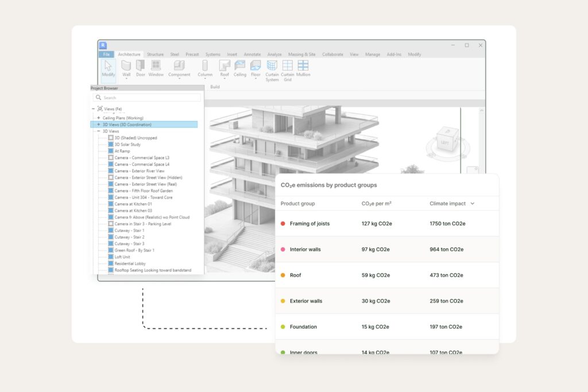This screenshot has width=588, height=392.
Task: Click the Door tool icon
Action: [x=141, y=67]
